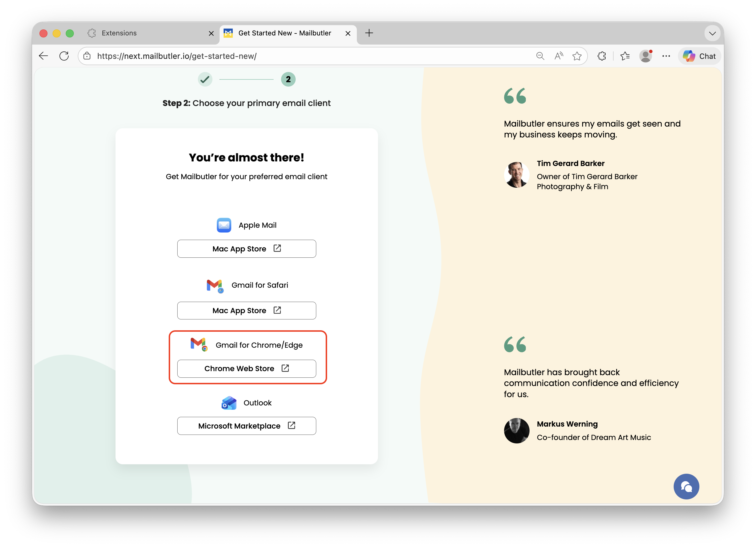This screenshot has height=548, width=756.
Task: Click Markus Werning's profile photo
Action: [x=516, y=431]
